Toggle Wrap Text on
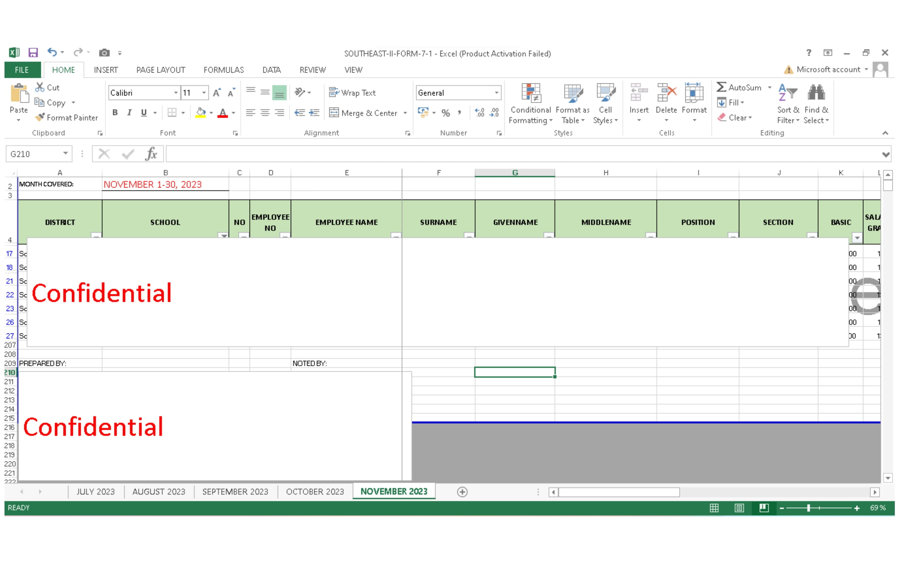The width and height of the screenshot is (900, 588). 352,93
